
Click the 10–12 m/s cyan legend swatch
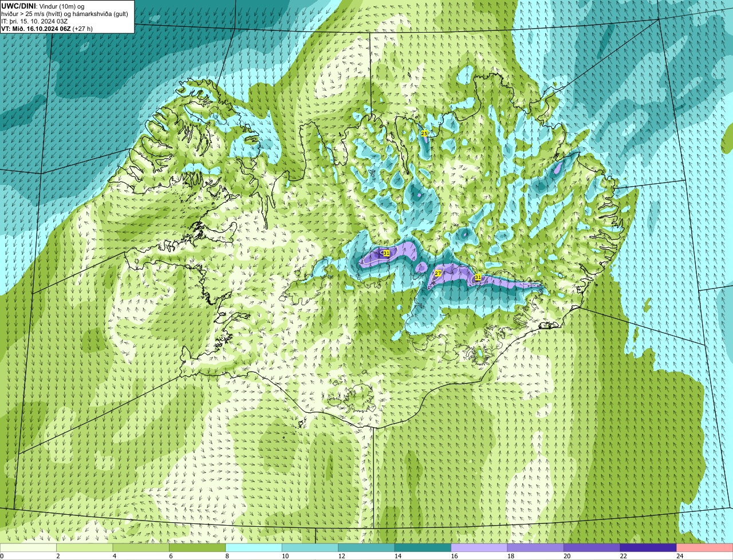tap(310, 547)
